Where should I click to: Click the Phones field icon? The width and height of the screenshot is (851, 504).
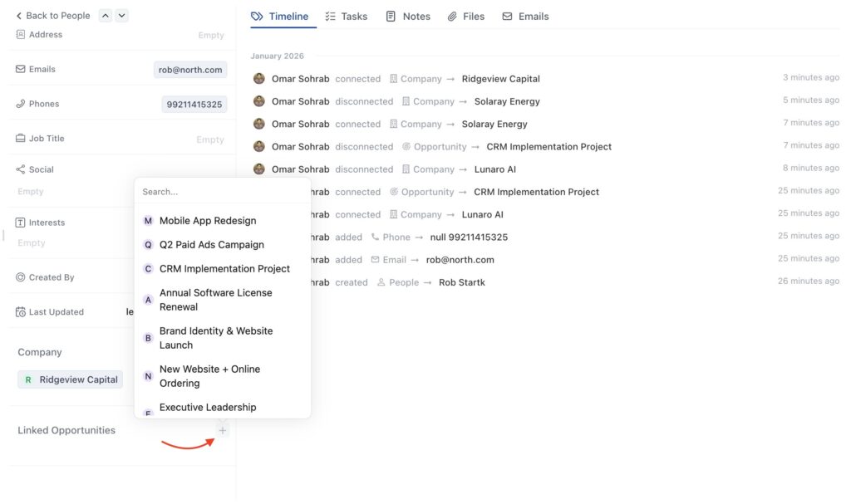tap(21, 104)
